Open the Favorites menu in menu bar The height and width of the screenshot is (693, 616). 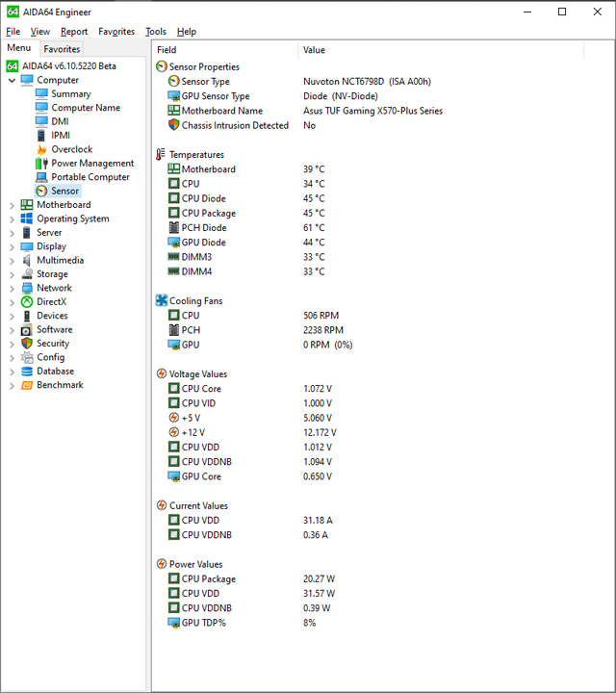point(116,32)
